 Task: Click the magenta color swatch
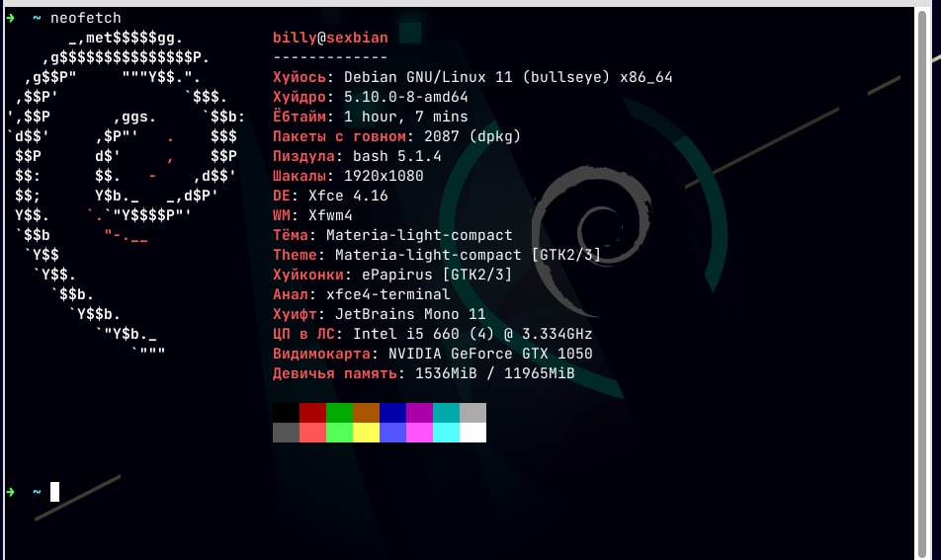click(419, 433)
